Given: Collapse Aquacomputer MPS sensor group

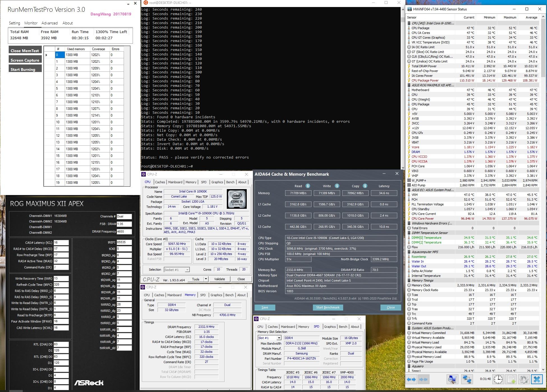Looking at the screenshot, I should 409,252.
